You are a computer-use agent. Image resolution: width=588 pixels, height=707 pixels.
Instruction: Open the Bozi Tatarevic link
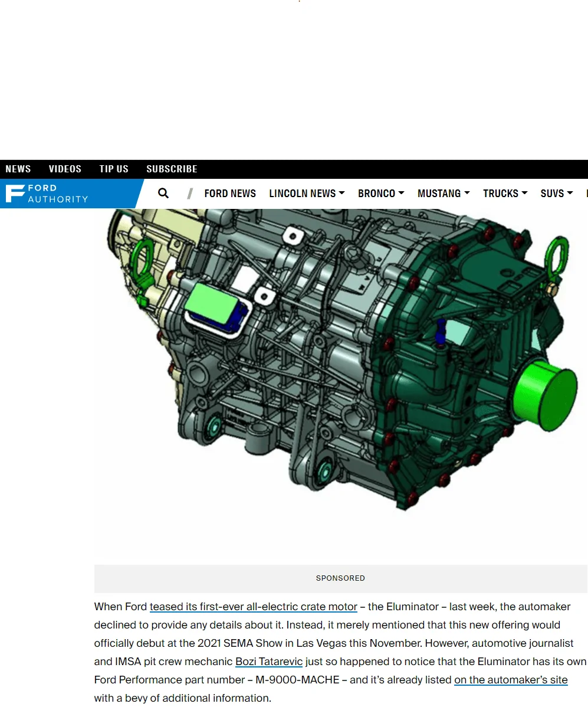pyautogui.click(x=268, y=662)
